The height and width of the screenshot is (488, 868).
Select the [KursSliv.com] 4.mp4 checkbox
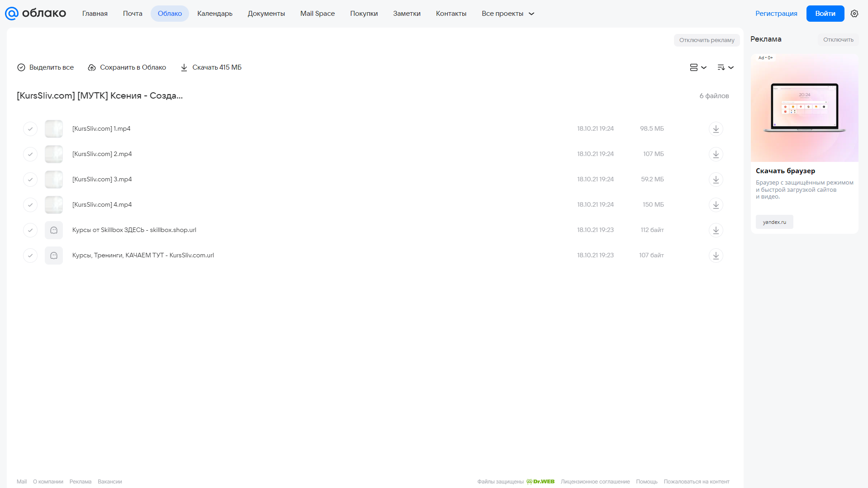pos(30,205)
